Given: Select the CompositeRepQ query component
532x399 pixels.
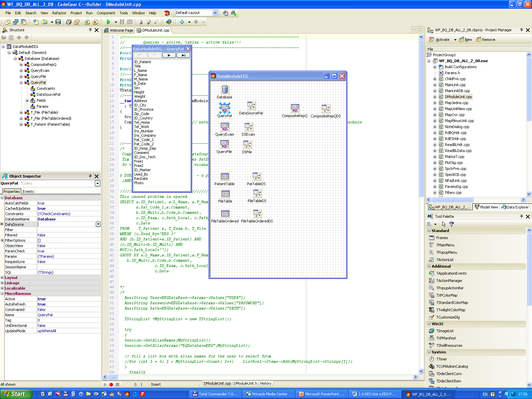Looking at the screenshot, I should 295,108.
